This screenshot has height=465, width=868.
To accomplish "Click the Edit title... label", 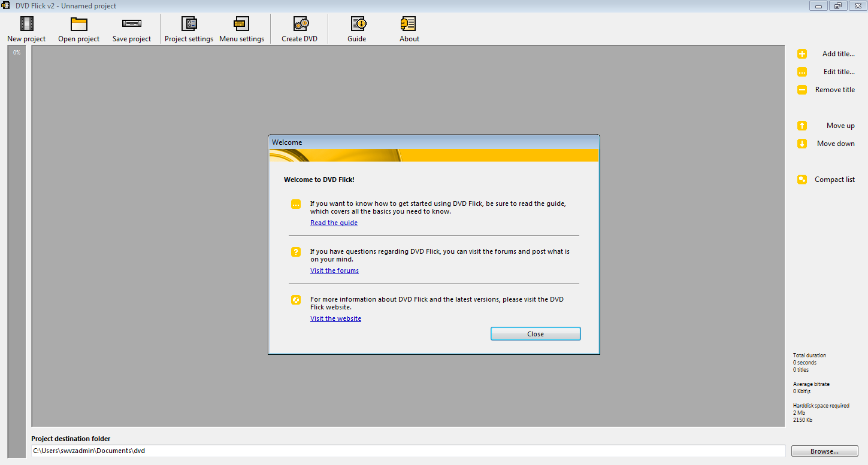I will coord(839,72).
